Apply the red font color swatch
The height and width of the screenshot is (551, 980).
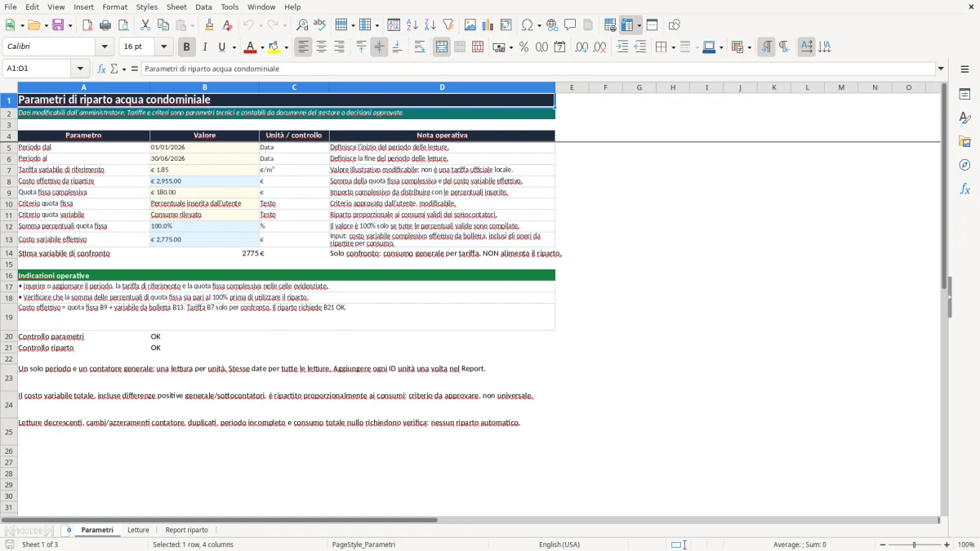point(250,47)
